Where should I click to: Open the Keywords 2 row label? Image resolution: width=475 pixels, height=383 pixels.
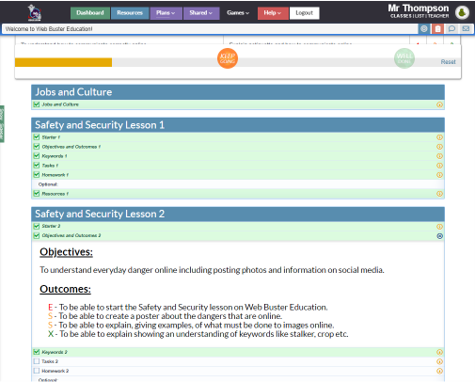[x=54, y=352]
